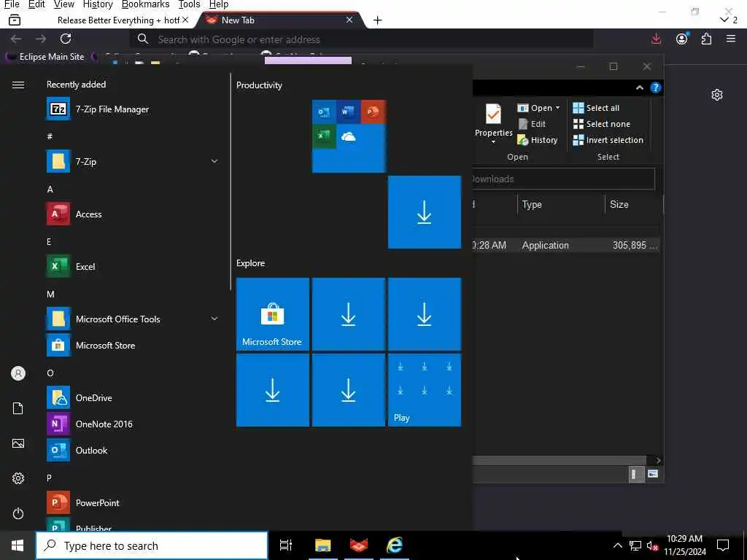Open Settings gear in the Start sidebar
Viewport: 747px width, 560px height.
click(x=18, y=478)
